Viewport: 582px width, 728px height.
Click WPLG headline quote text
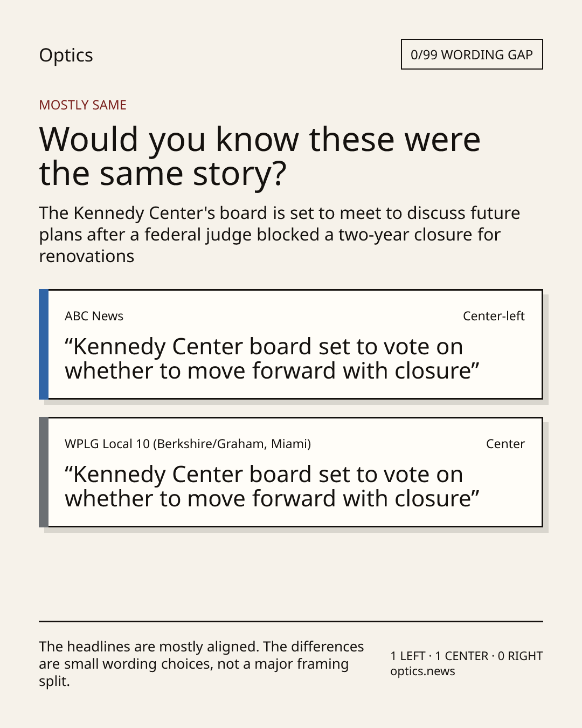(272, 486)
